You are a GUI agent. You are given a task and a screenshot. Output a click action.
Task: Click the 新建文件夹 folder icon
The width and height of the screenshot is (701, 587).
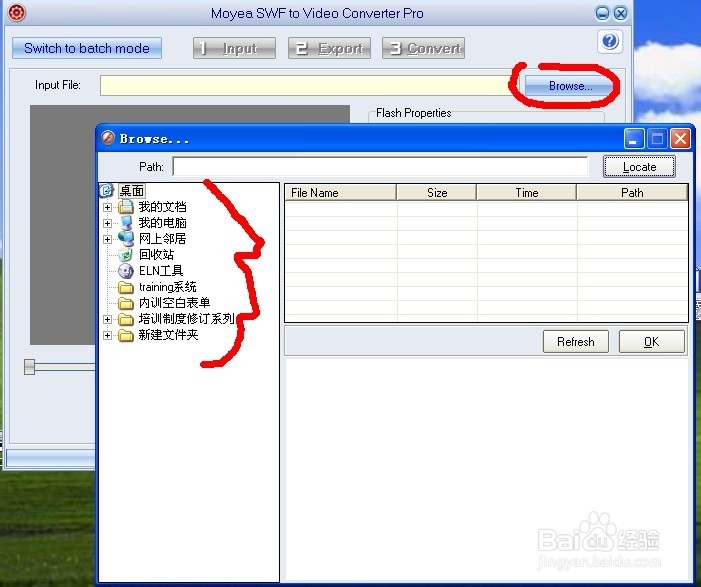(126, 335)
